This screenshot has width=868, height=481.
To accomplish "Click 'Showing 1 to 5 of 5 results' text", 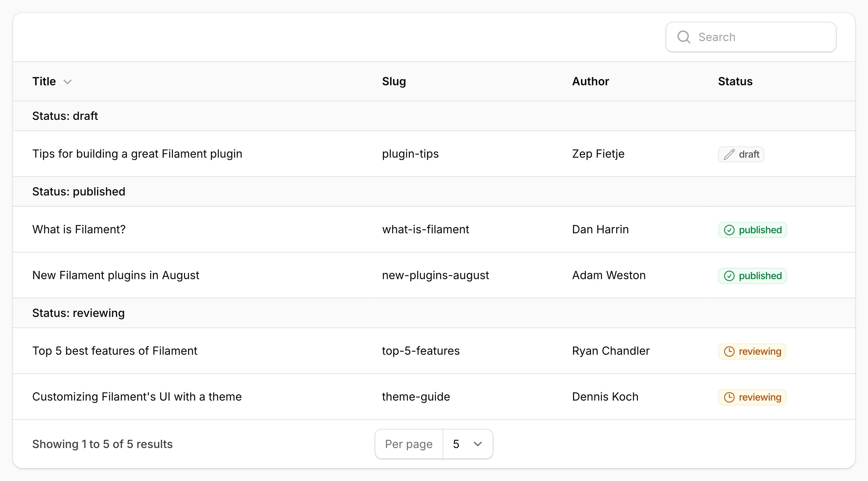I will click(102, 444).
